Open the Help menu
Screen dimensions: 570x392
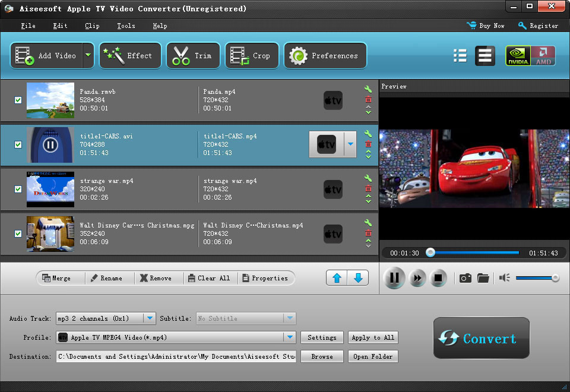[160, 26]
